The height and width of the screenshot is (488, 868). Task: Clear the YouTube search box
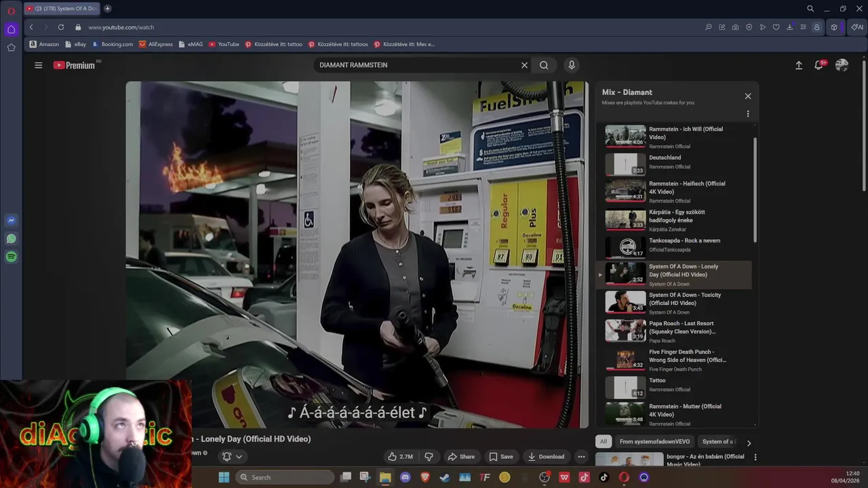(x=524, y=65)
